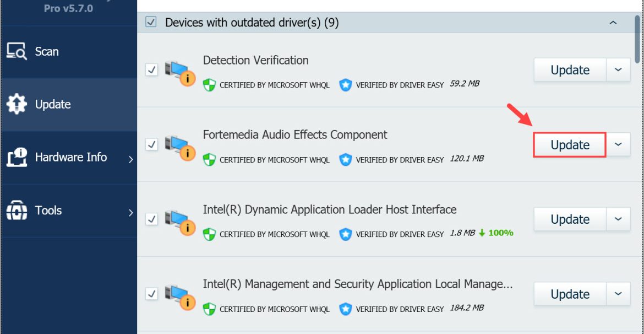Click WHQL shield icon for Fortemedia Audio Effects
Viewport: 644px width, 334px height.
pos(210,160)
